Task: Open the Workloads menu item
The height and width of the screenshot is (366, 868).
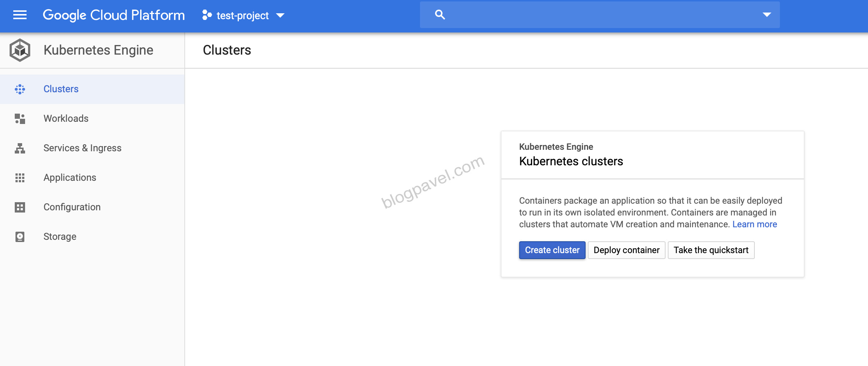Action: (66, 118)
